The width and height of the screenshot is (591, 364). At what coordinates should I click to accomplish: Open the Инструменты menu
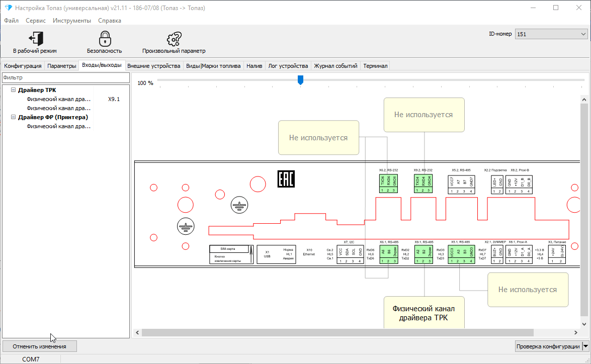[x=71, y=20]
